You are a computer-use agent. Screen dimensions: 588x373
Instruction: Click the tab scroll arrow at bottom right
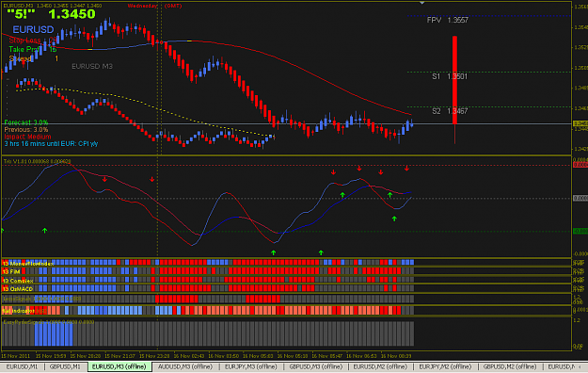point(580,366)
